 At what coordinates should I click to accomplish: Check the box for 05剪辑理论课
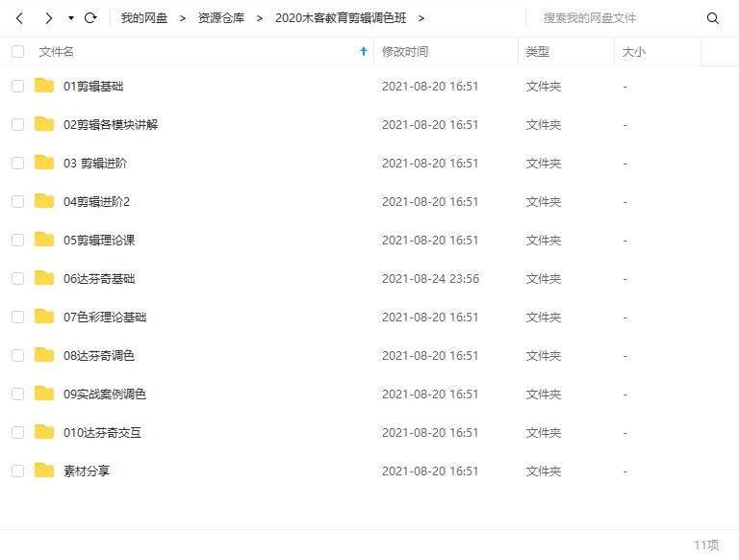(x=18, y=240)
